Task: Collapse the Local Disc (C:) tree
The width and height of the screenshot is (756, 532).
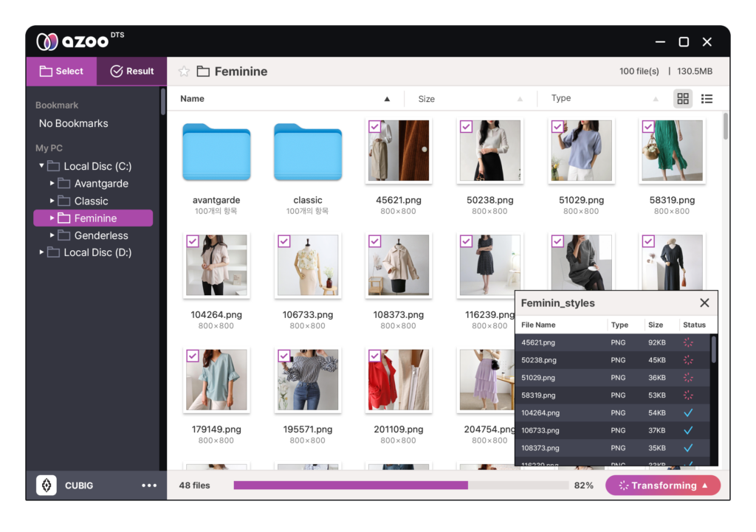Action: tap(41, 166)
